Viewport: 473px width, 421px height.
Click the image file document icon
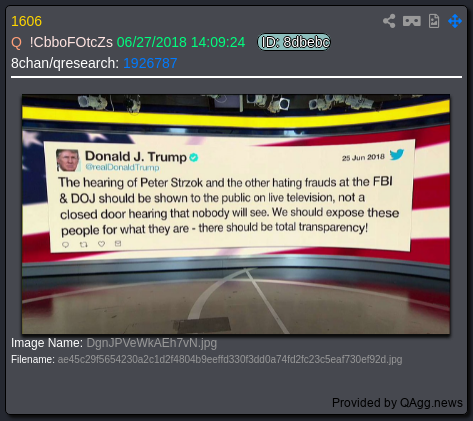pos(434,21)
